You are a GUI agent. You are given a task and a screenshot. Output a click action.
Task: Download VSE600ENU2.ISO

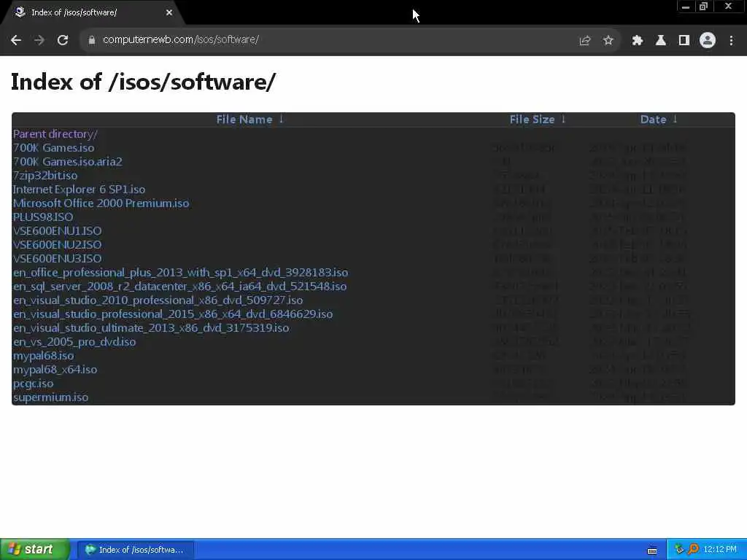click(57, 245)
